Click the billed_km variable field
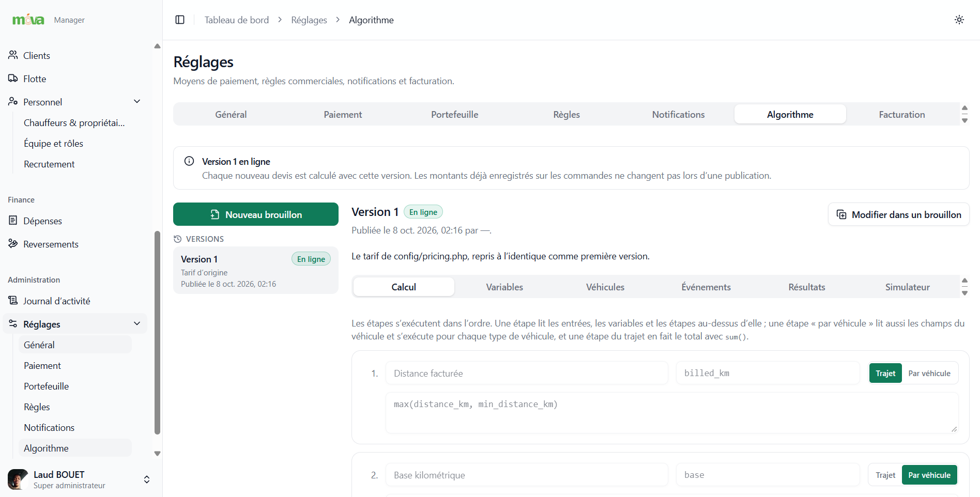This screenshot has width=980, height=497. (x=768, y=373)
